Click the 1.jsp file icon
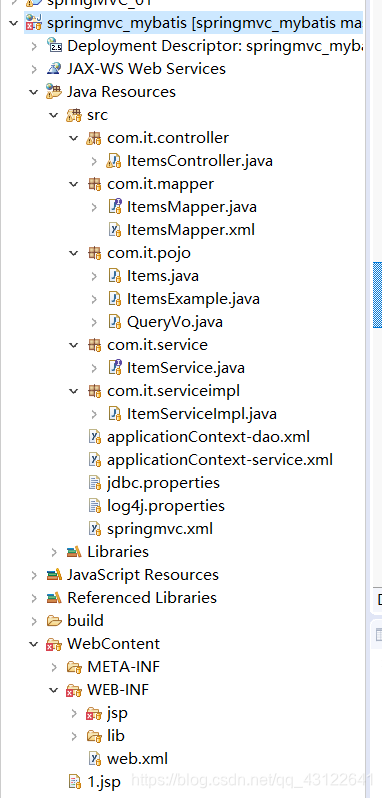 tap(74, 781)
